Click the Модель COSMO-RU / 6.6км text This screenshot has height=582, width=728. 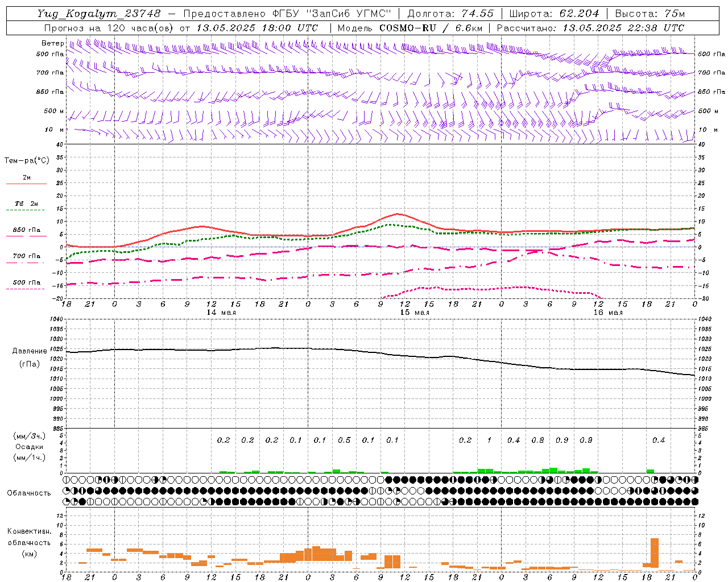(409, 28)
